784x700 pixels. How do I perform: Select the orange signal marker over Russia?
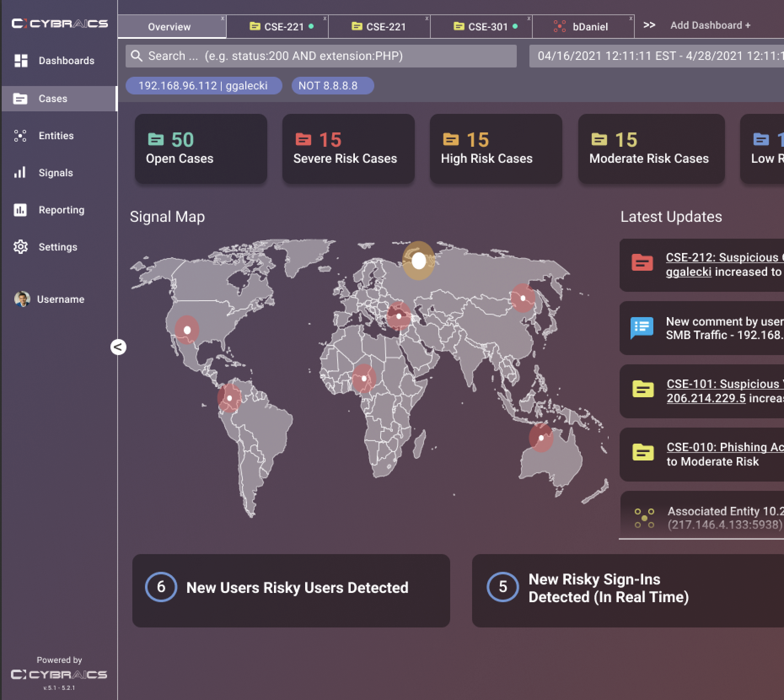coord(419,261)
